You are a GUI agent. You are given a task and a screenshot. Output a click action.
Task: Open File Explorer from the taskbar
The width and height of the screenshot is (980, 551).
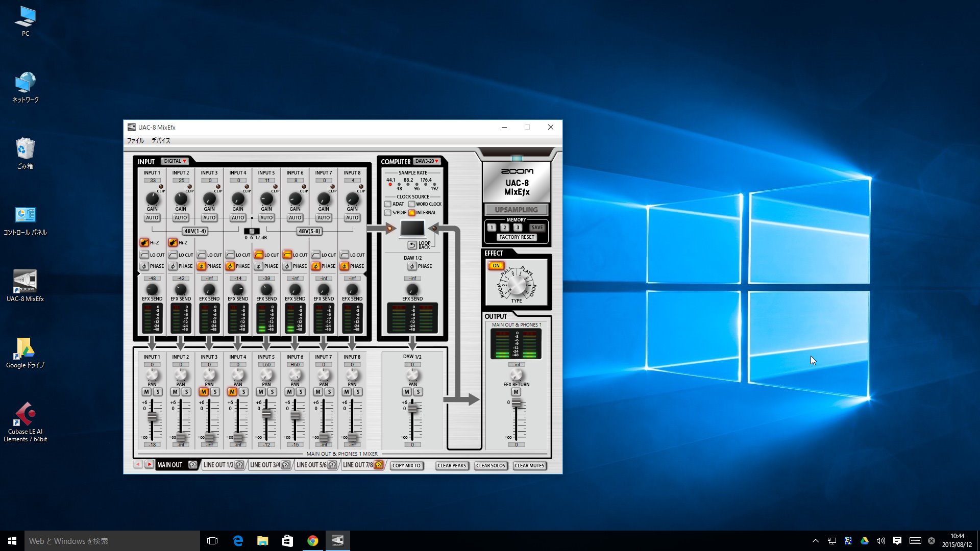pyautogui.click(x=263, y=541)
